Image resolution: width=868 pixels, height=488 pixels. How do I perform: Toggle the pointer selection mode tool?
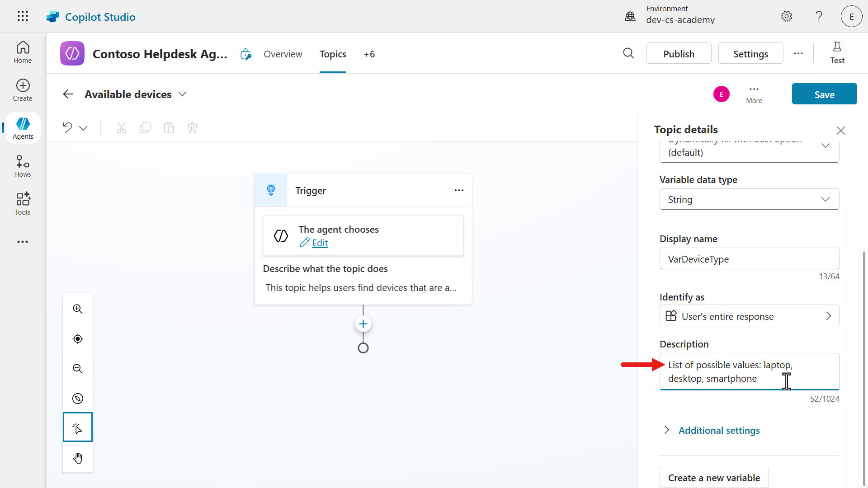point(78,427)
